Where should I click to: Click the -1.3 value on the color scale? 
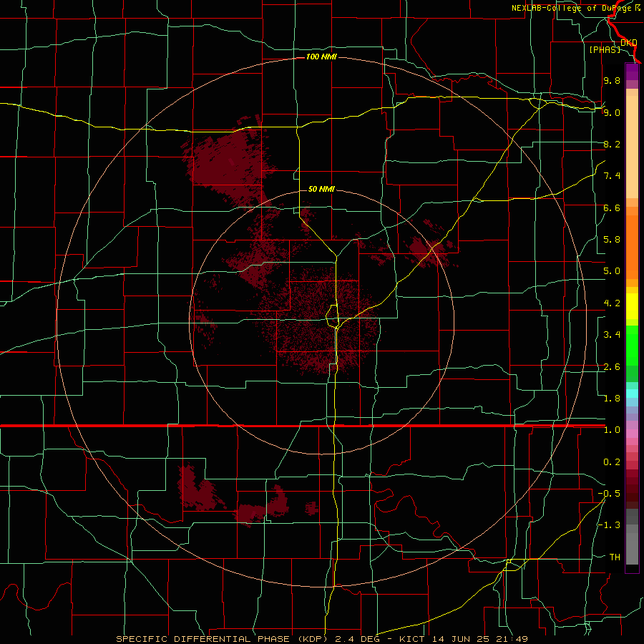tap(609, 525)
